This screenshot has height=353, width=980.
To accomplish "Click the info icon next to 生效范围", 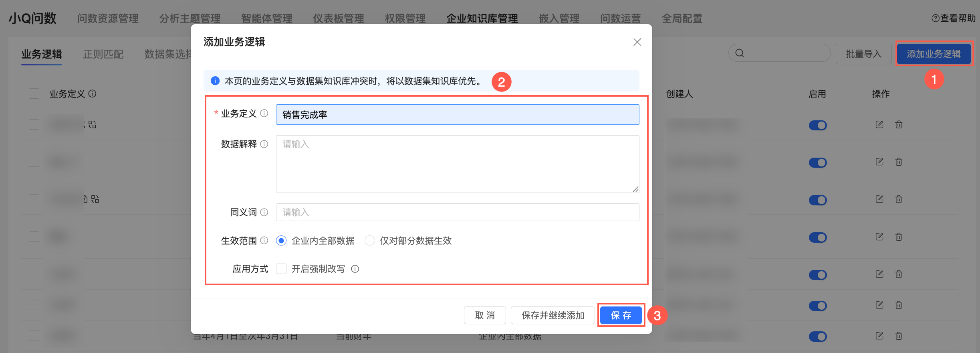I will pyautogui.click(x=264, y=240).
